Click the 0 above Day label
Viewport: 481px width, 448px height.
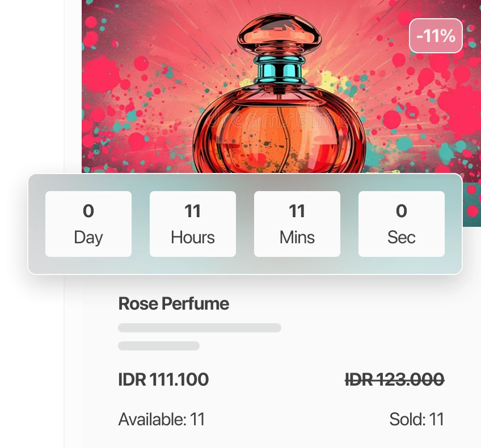tap(88, 211)
